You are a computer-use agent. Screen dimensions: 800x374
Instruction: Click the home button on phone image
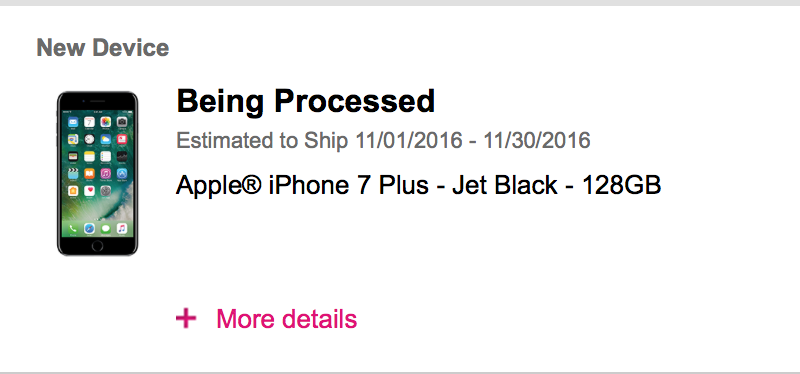(x=97, y=246)
